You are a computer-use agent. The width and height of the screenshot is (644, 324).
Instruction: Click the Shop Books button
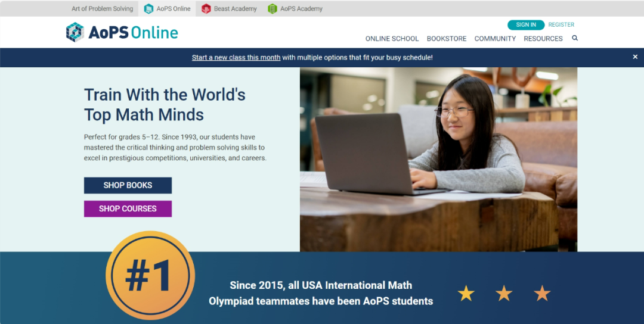[128, 185]
